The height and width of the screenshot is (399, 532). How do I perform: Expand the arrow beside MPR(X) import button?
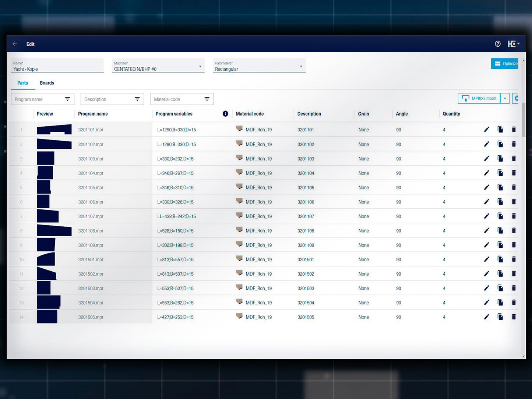coord(505,99)
